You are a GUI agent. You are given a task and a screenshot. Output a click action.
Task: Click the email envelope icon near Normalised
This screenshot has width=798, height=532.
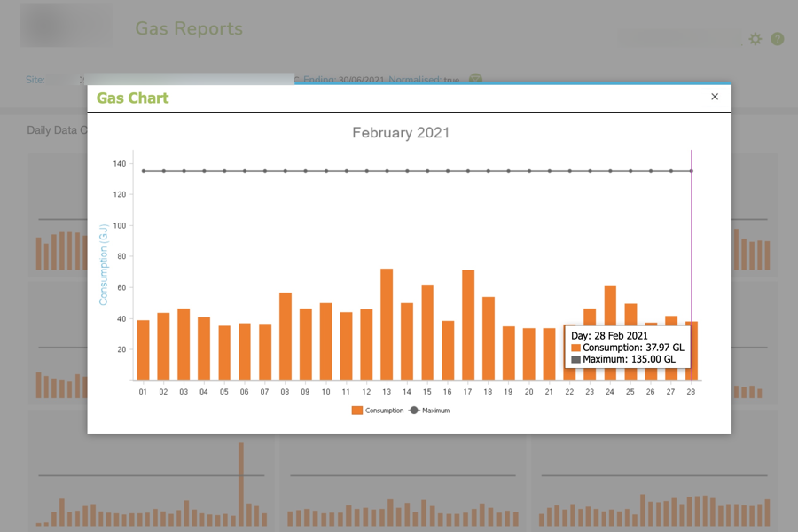(x=475, y=80)
